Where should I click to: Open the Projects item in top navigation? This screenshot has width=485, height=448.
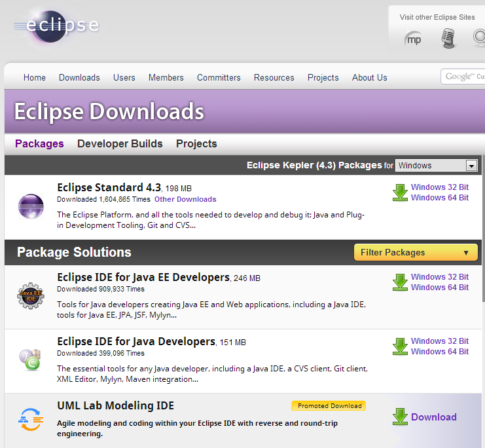point(323,77)
